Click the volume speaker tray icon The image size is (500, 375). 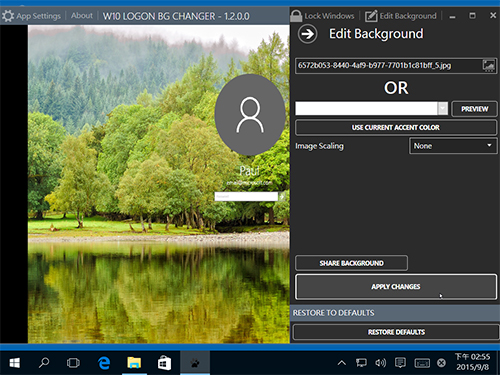tap(380, 363)
